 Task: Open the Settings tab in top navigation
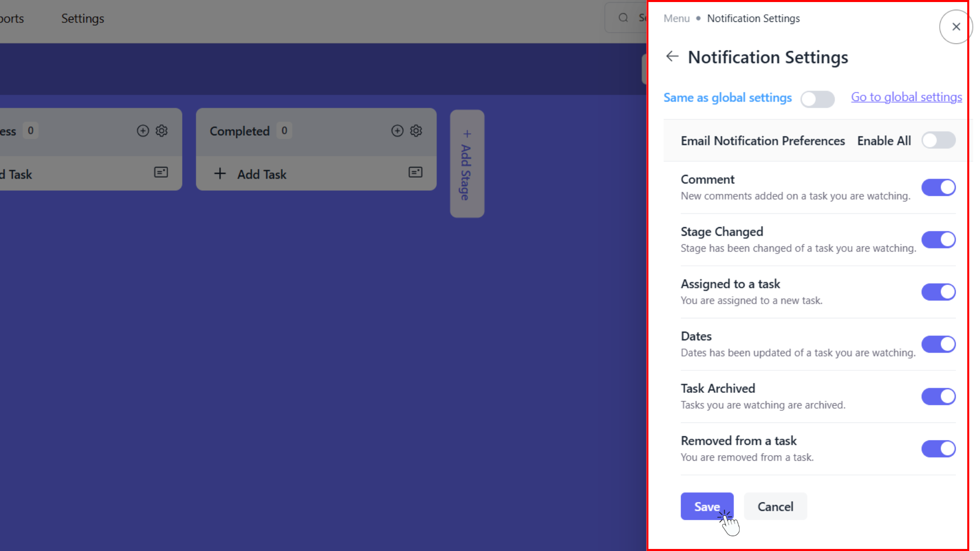pyautogui.click(x=83, y=18)
